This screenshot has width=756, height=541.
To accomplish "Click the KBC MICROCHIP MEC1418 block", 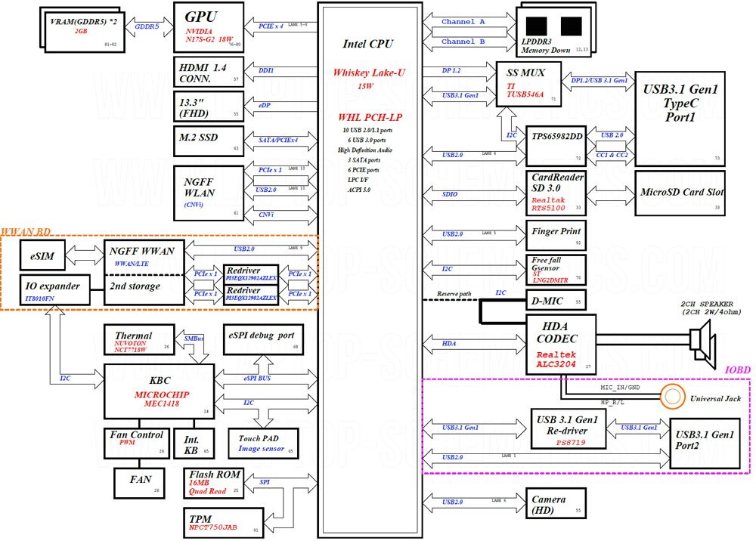I will (x=159, y=391).
